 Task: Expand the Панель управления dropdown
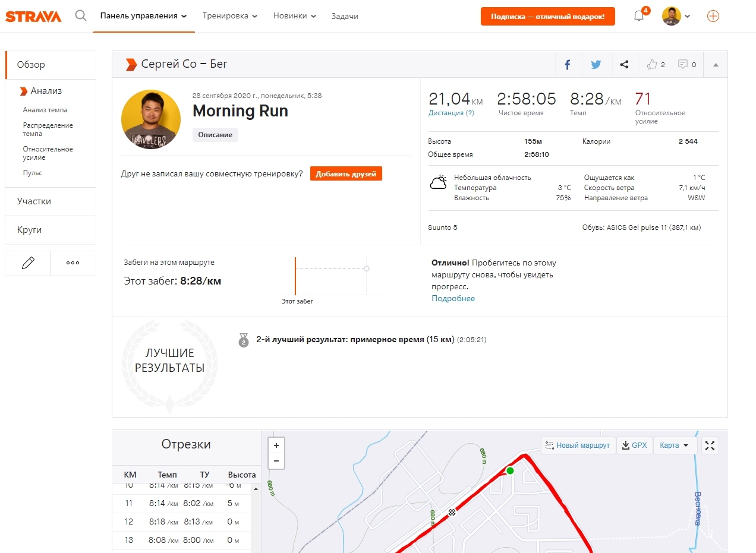tap(143, 16)
